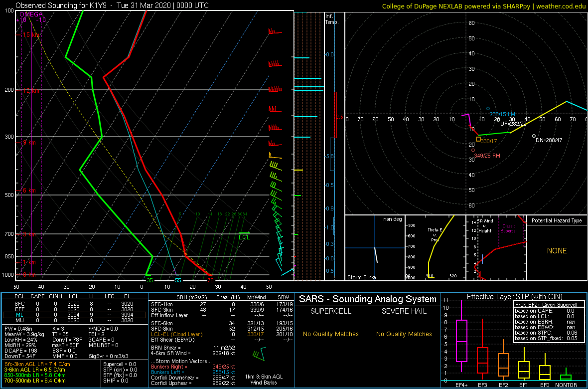Click the 700-500mb LR lapse rate
The image size is (588, 389).
click(35, 381)
